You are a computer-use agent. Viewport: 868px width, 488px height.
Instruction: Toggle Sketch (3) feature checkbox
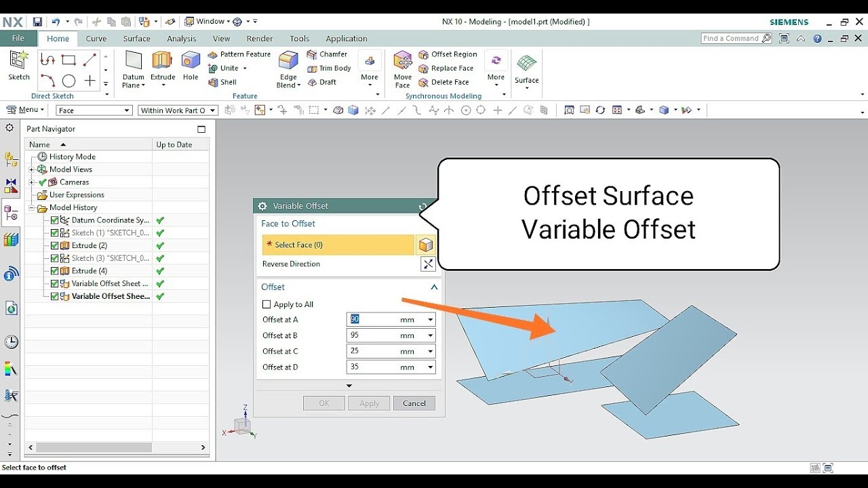point(55,258)
